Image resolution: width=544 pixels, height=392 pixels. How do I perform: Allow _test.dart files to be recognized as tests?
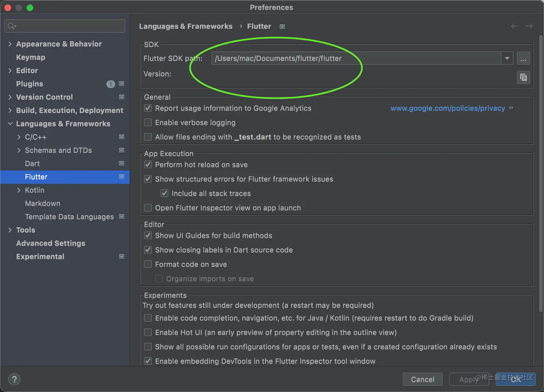[148, 137]
